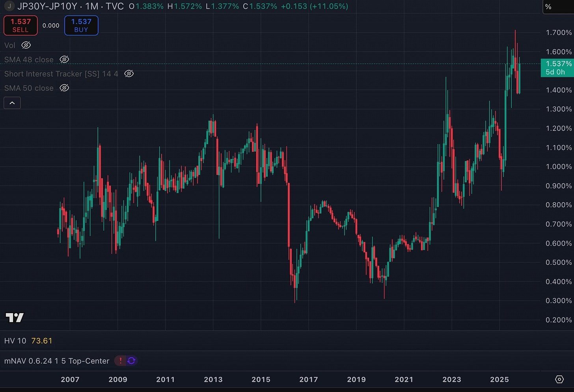The height and width of the screenshot is (392, 574).
Task: Click the BUY 1.537 button
Action: click(x=81, y=25)
